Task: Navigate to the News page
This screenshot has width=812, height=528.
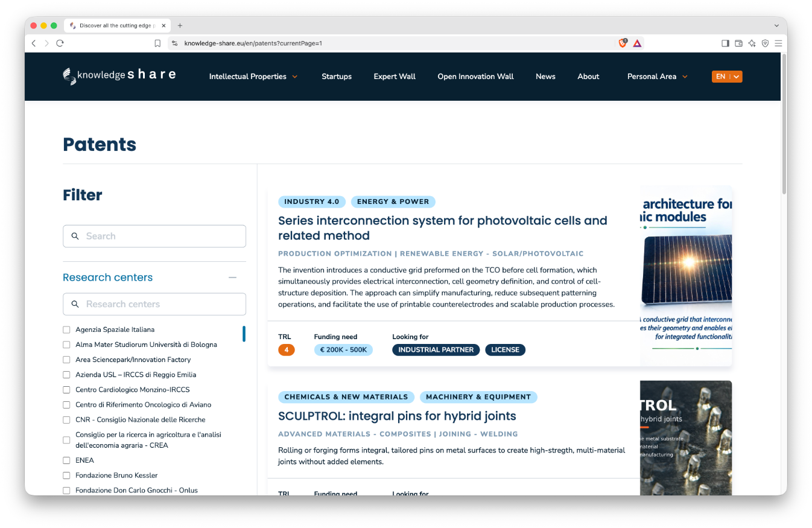Action: pos(545,77)
